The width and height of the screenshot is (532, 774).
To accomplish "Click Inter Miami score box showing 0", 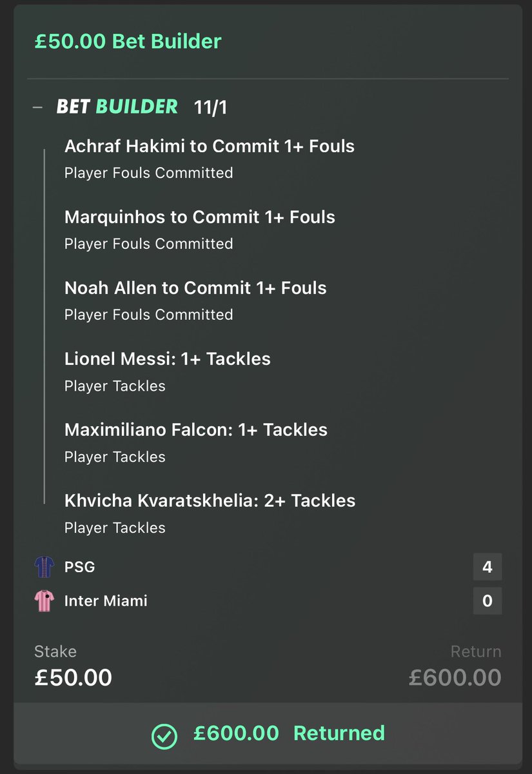I will [487, 600].
